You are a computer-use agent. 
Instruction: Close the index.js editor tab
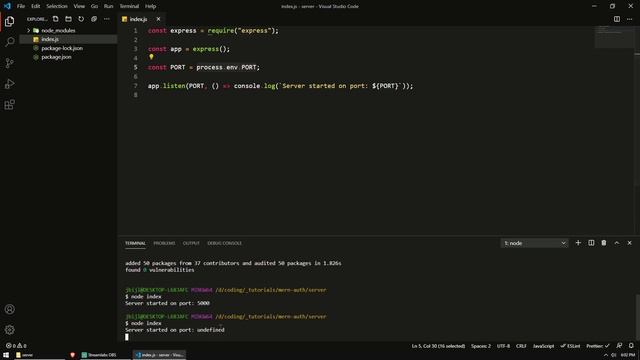click(158, 19)
